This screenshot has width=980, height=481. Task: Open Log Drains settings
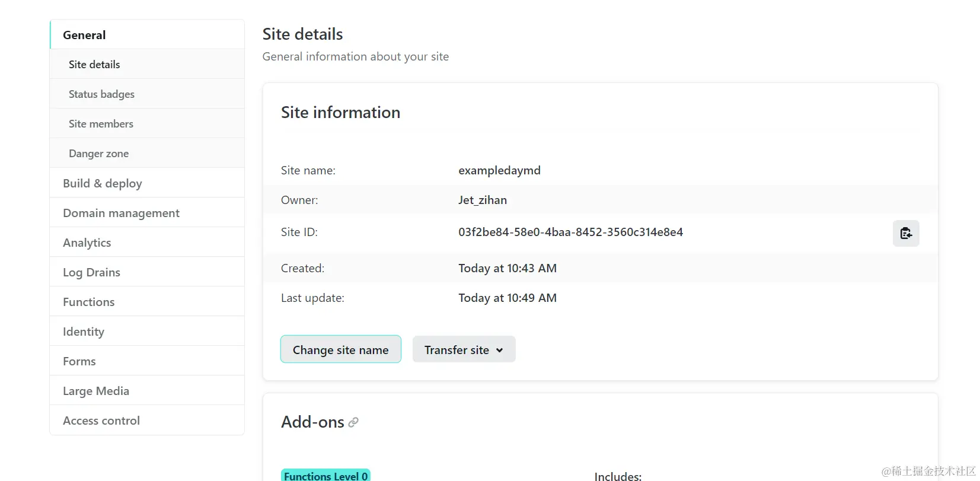pyautogui.click(x=147, y=272)
